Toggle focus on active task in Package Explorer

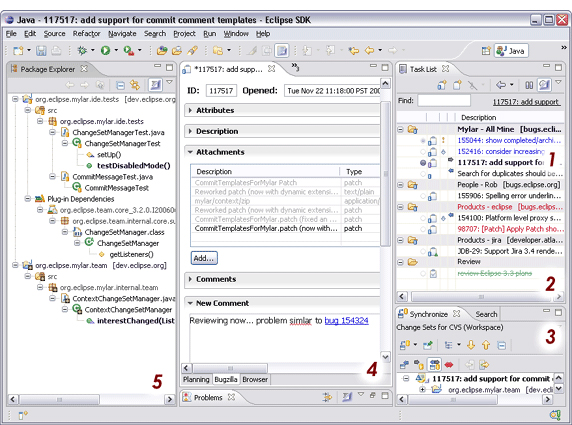[x=155, y=85]
